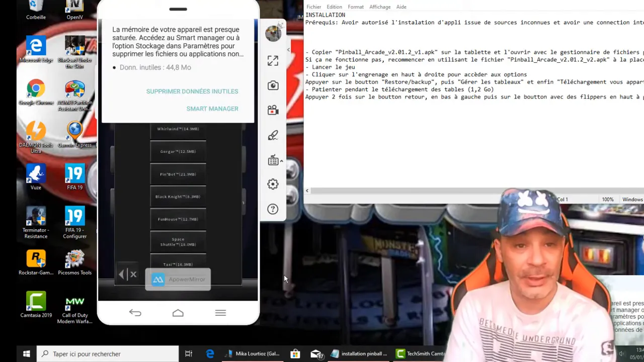Screen dimensions: 644x362
Task: Open the ApowerMirror whiteboard brush tool
Action: (x=273, y=135)
